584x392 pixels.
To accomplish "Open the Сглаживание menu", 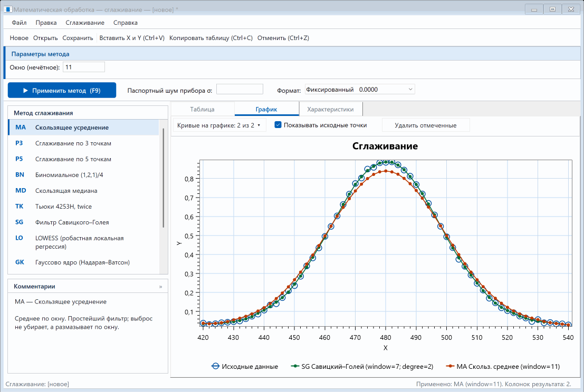I will [x=85, y=23].
